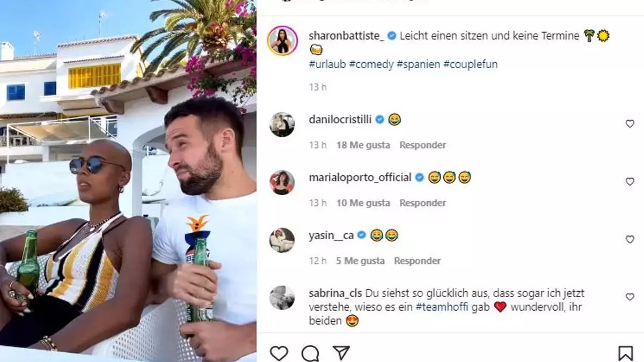
Task: Reply to yasin__ca via Responder
Action: click(418, 261)
